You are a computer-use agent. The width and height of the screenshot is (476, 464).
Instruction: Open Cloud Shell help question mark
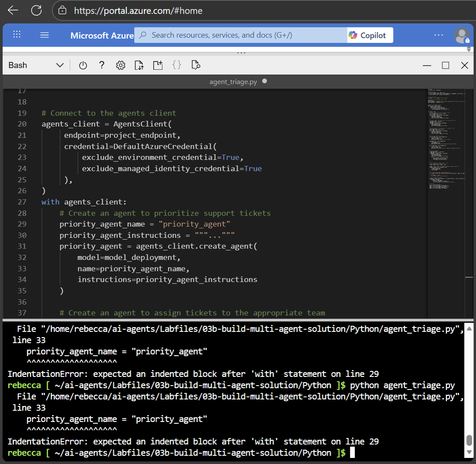click(x=102, y=65)
